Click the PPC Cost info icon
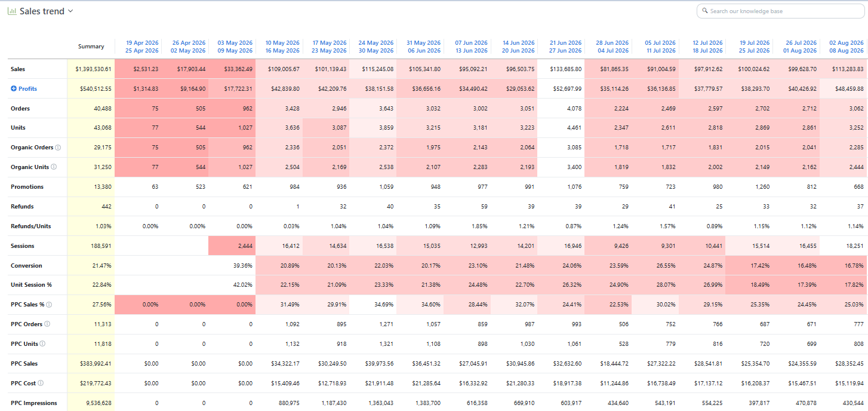 [x=41, y=383]
